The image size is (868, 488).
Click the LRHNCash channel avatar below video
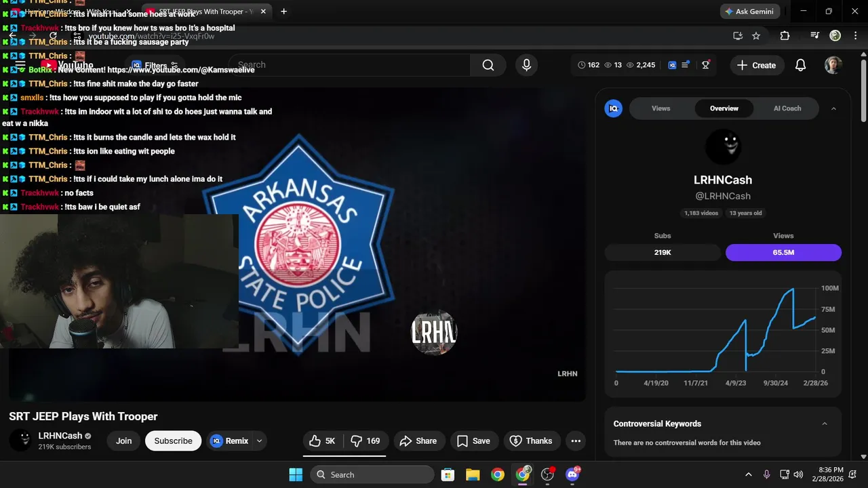tap(20, 441)
